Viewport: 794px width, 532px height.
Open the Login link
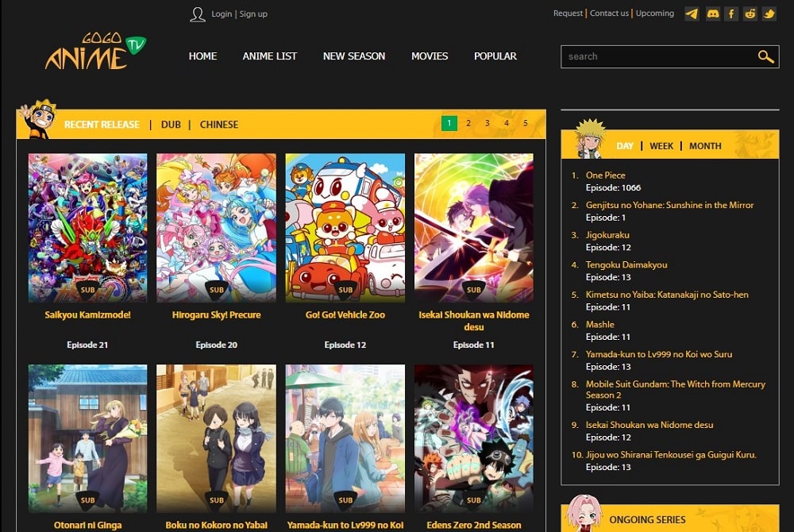pyautogui.click(x=222, y=14)
